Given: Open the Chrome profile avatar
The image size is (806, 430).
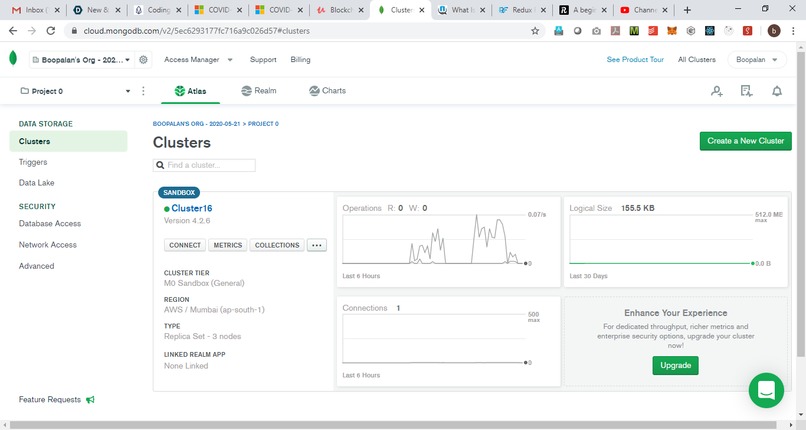Looking at the screenshot, I should (774, 31).
